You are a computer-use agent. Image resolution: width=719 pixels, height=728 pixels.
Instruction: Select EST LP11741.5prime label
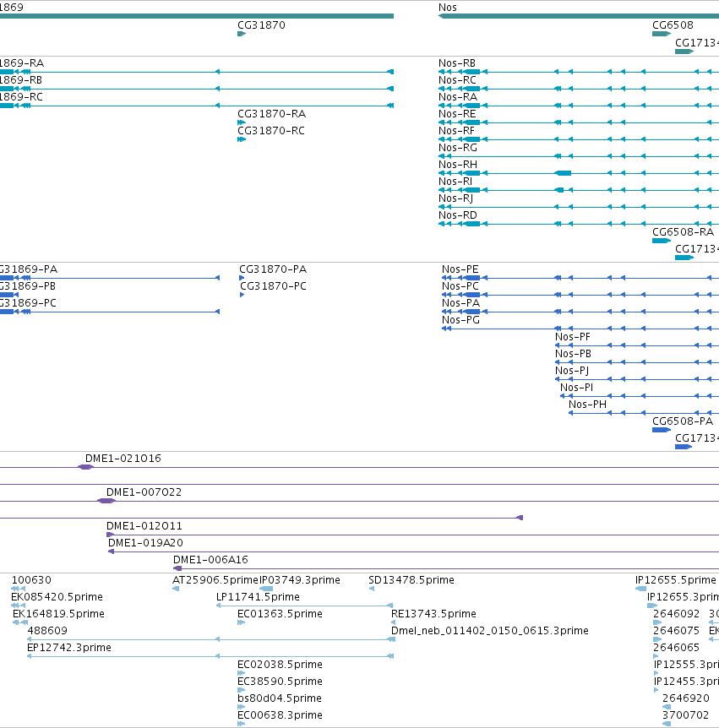(258, 597)
